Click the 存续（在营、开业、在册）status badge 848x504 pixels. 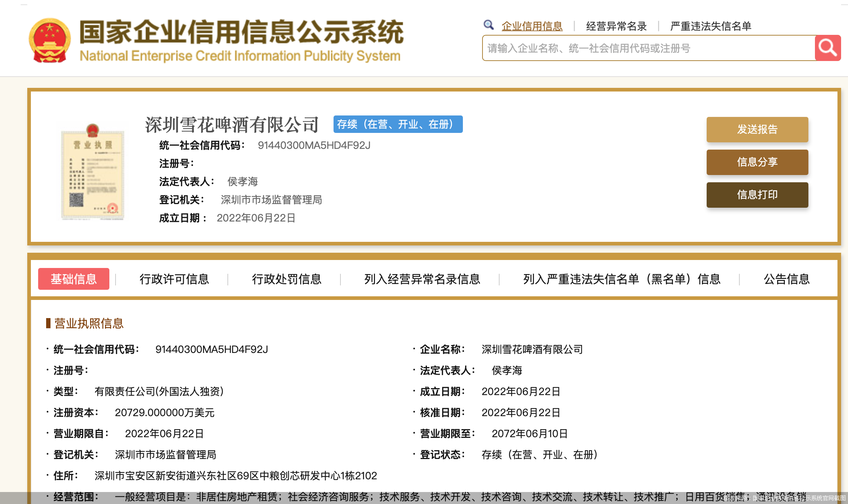click(x=398, y=124)
